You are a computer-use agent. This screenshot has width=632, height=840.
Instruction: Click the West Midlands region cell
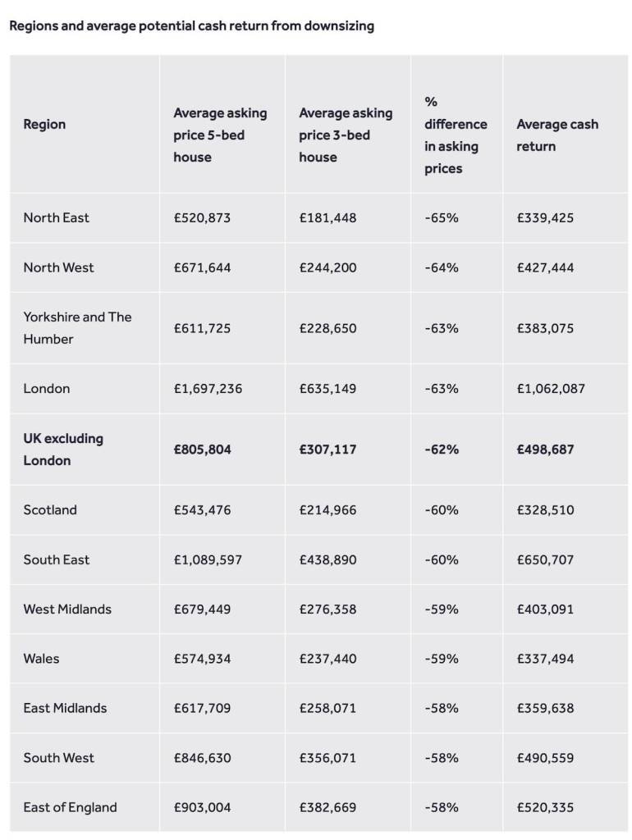tap(67, 609)
